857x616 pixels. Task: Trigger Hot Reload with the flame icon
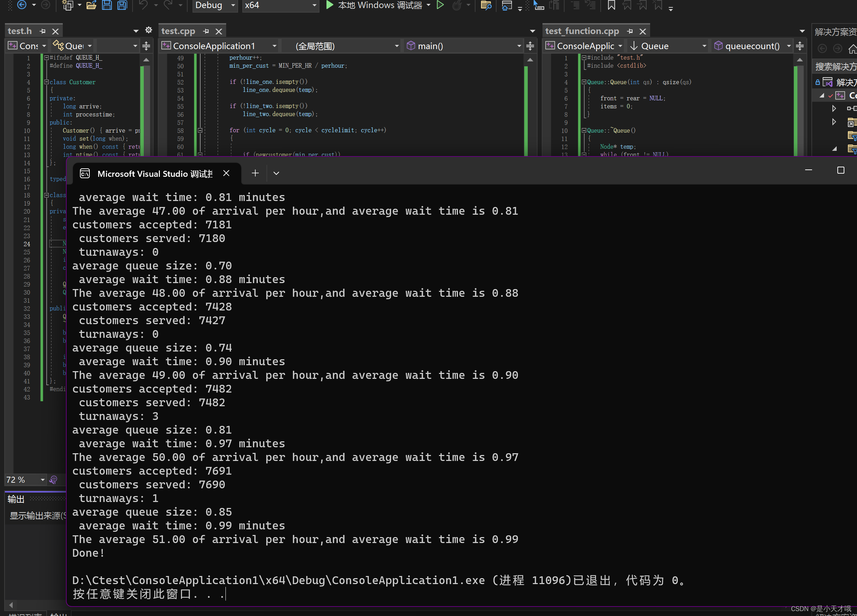pyautogui.click(x=458, y=5)
